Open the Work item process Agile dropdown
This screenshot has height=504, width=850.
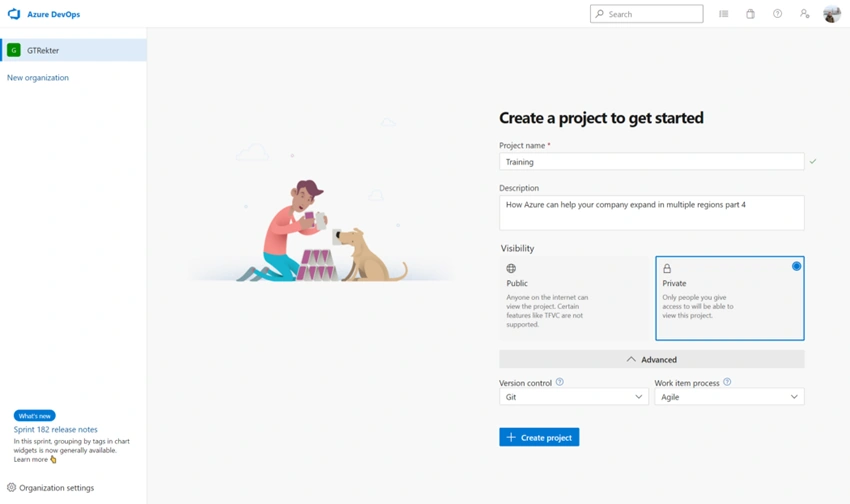(x=729, y=397)
